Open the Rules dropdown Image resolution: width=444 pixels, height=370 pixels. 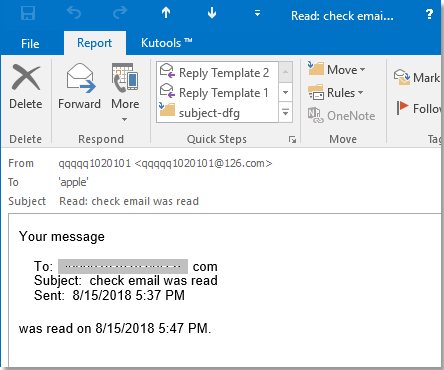pyautogui.click(x=335, y=93)
